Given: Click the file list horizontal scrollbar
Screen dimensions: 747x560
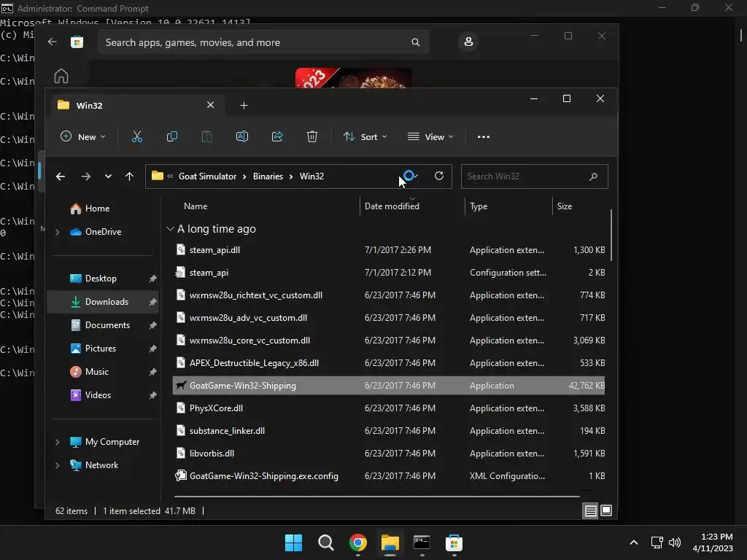Looking at the screenshot, I should 377,496.
